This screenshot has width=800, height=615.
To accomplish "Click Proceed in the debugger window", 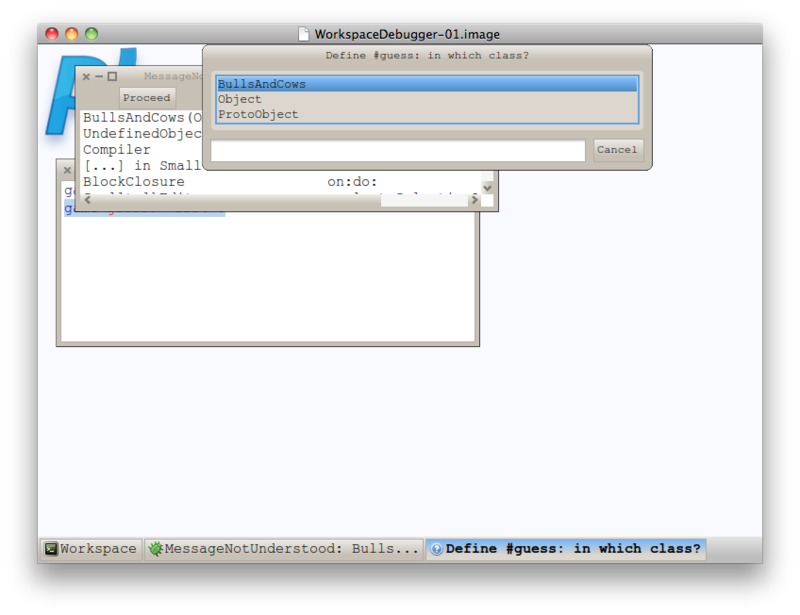I will [146, 97].
